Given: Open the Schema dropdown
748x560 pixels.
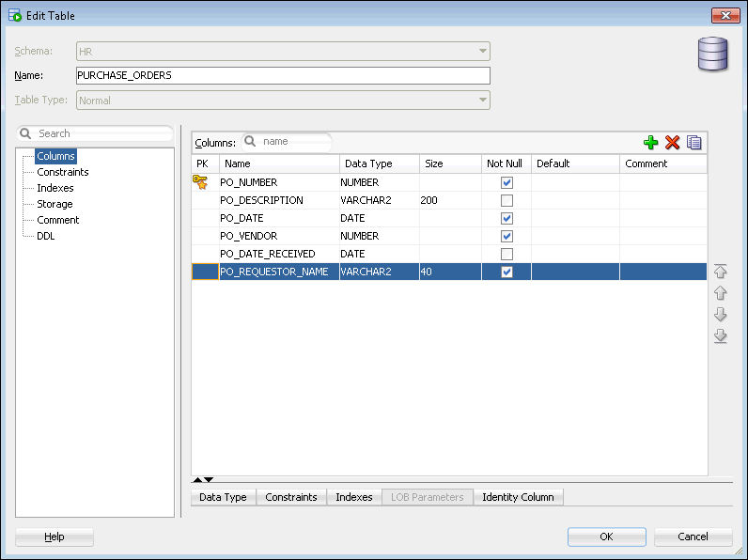Looking at the screenshot, I should [x=482, y=52].
